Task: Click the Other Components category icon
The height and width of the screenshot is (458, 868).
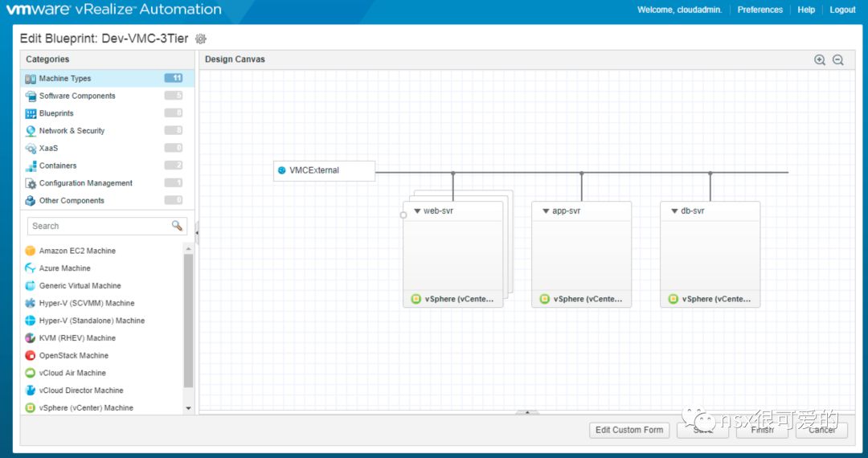Action: 31,201
